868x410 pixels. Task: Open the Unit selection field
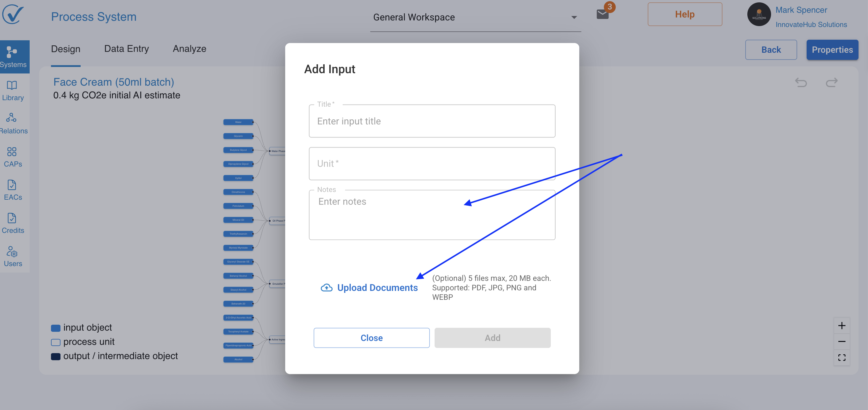pos(432,164)
